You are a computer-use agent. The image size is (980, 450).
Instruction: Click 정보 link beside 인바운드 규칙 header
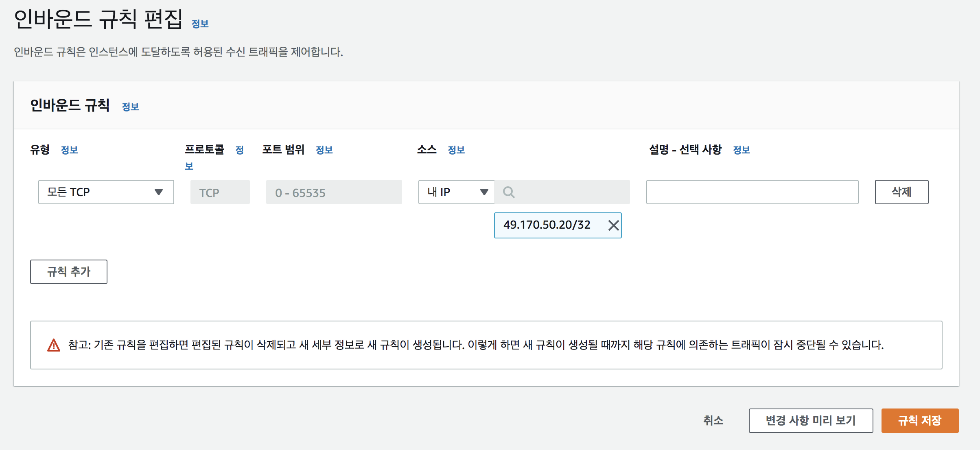(130, 107)
